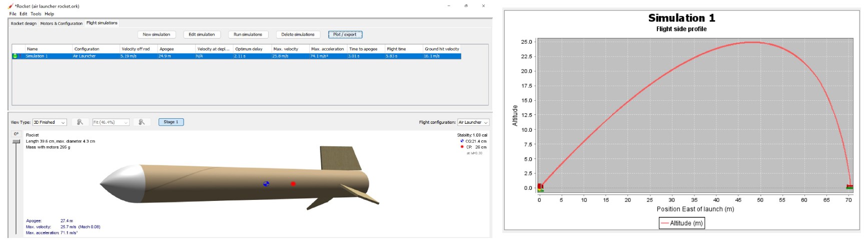Click the red CP marker on the rocket
This screenshot has width=868, height=240.
293,184
